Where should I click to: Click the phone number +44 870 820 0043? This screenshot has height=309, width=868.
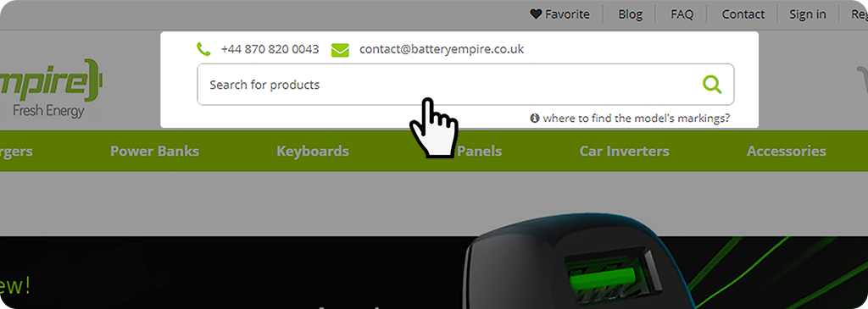tap(270, 49)
